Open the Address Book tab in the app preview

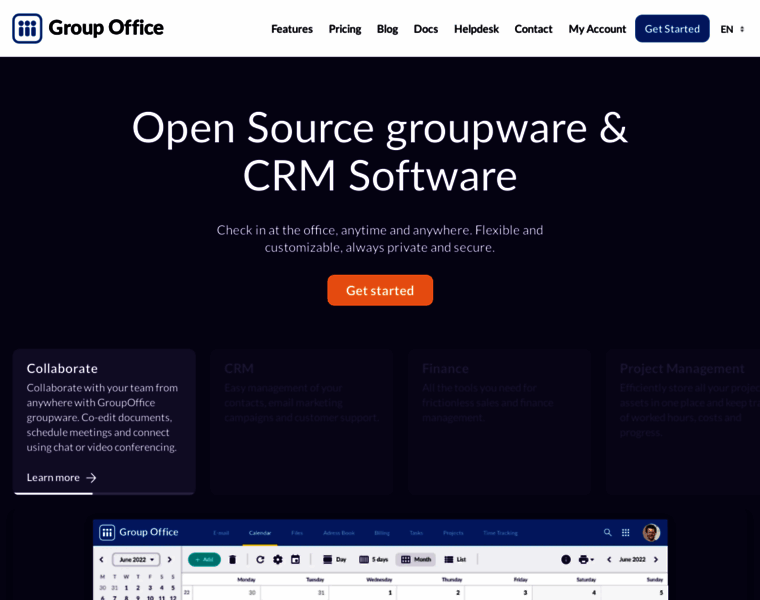tap(339, 533)
